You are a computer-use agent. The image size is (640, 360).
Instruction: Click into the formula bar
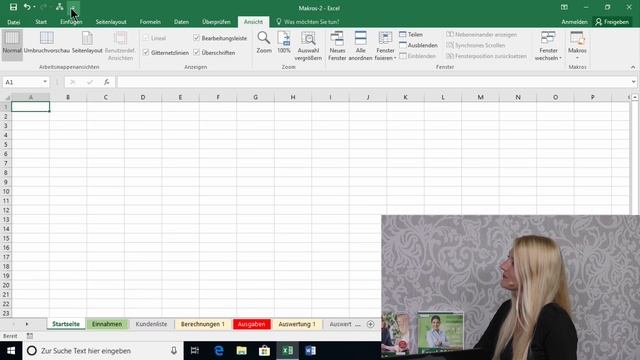tap(373, 82)
